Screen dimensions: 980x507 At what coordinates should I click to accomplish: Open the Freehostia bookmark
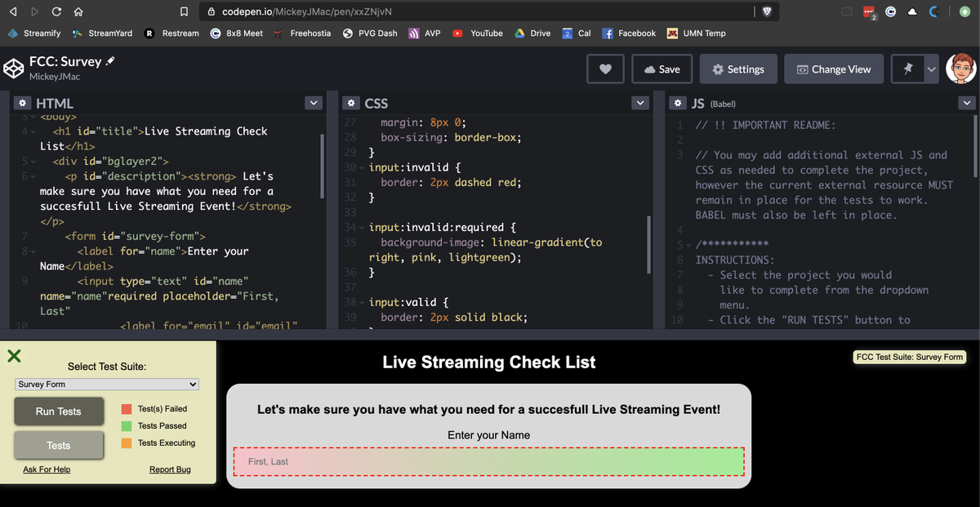pos(303,33)
